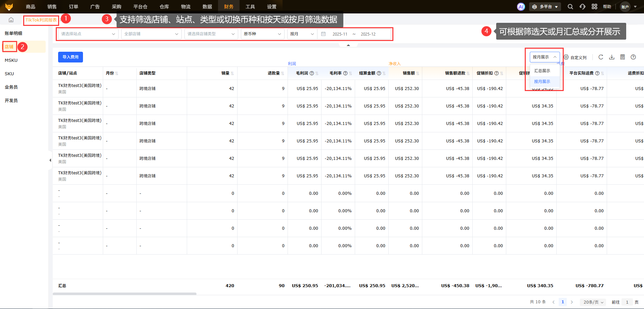644x309 pixels.
Task: Click the horizontal table scrollbar
Action: pyautogui.click(x=124, y=294)
